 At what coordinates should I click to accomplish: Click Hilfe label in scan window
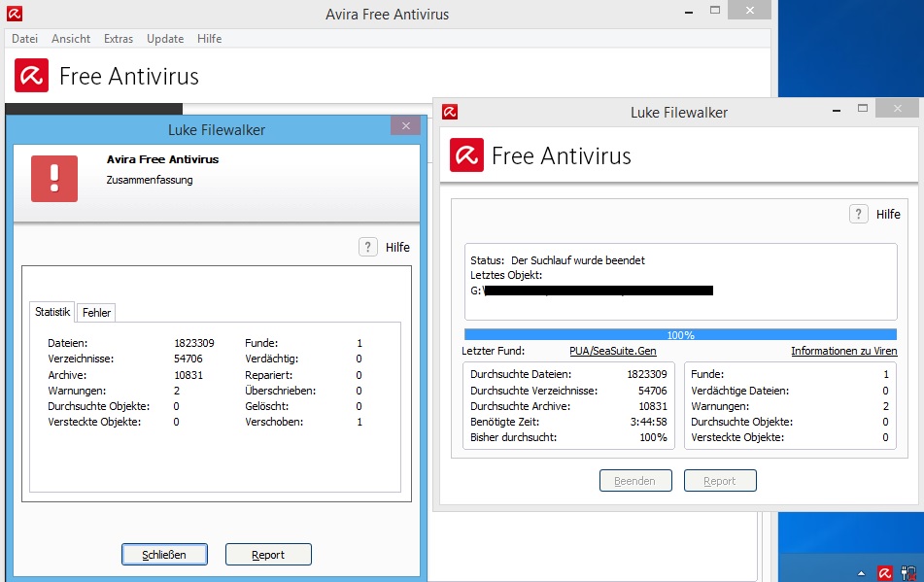(888, 215)
